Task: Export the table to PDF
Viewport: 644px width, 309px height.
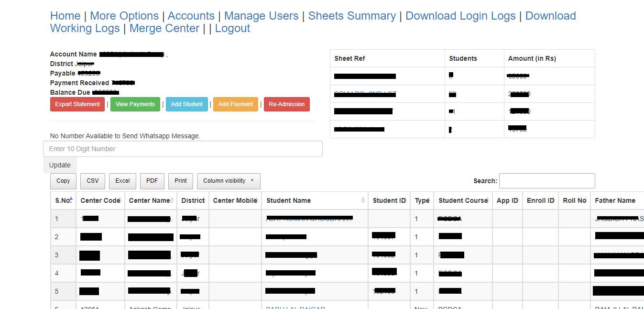Action: pos(152,181)
